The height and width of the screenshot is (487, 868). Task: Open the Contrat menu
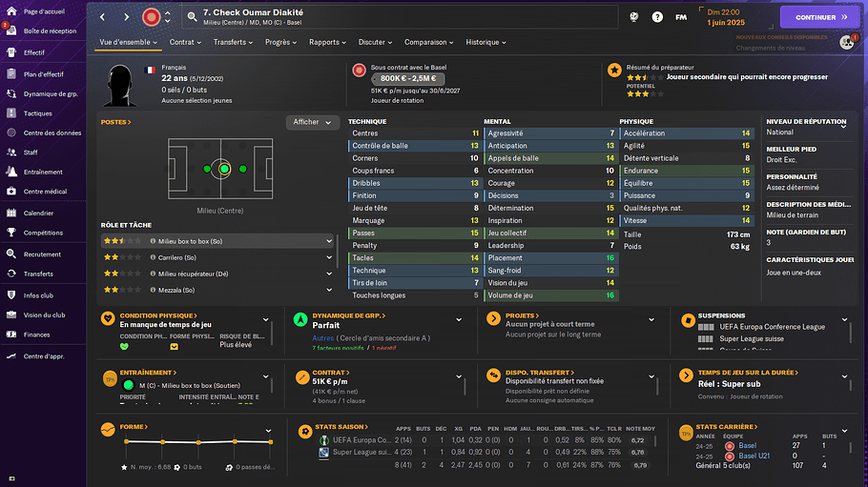tap(185, 42)
